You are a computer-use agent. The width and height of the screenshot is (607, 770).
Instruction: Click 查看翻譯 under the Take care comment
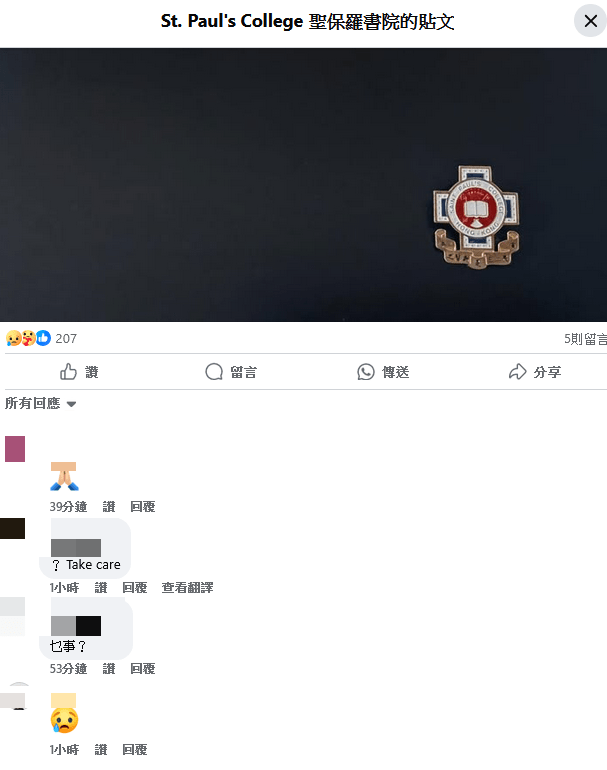coord(187,588)
